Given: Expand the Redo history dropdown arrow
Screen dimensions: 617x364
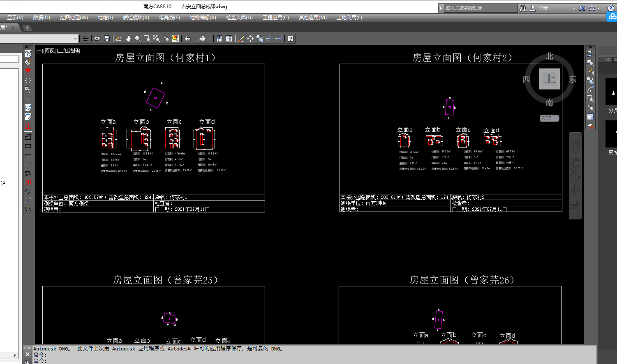Looking at the screenshot, I should pos(210,39).
